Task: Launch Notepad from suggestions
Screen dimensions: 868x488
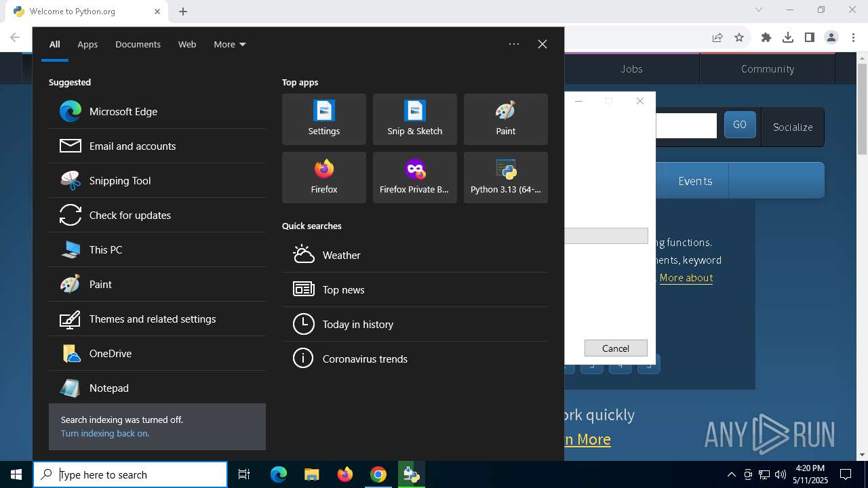Action: coord(157,388)
